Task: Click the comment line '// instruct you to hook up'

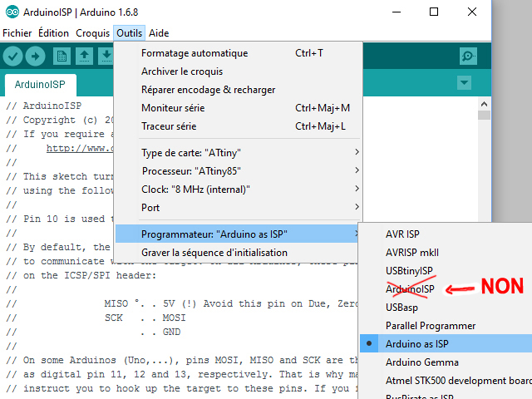Action: tap(181, 388)
